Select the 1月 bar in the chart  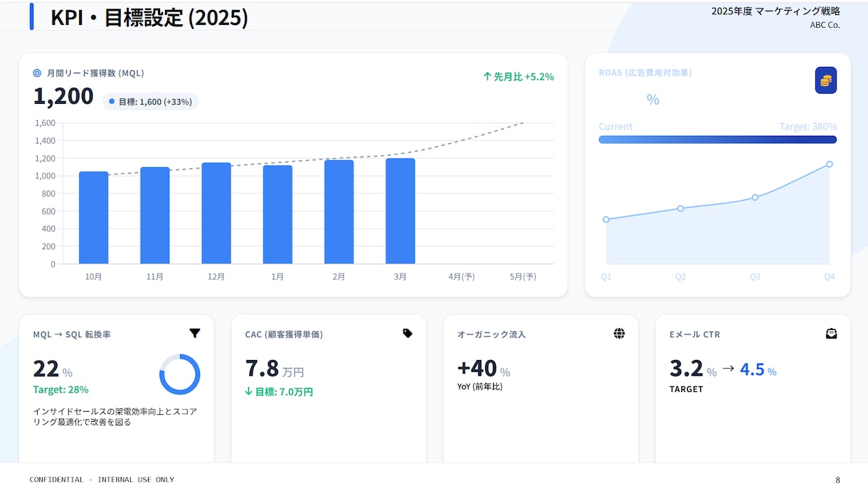277,215
